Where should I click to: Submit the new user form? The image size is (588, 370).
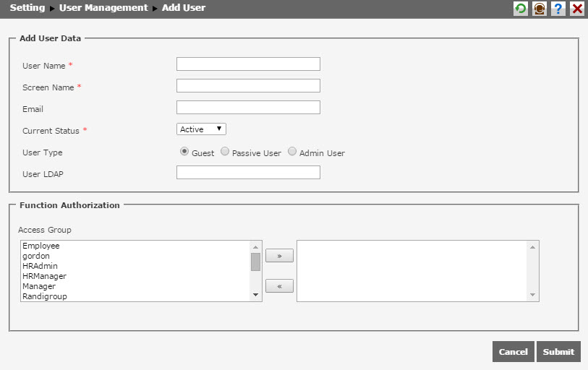point(558,352)
